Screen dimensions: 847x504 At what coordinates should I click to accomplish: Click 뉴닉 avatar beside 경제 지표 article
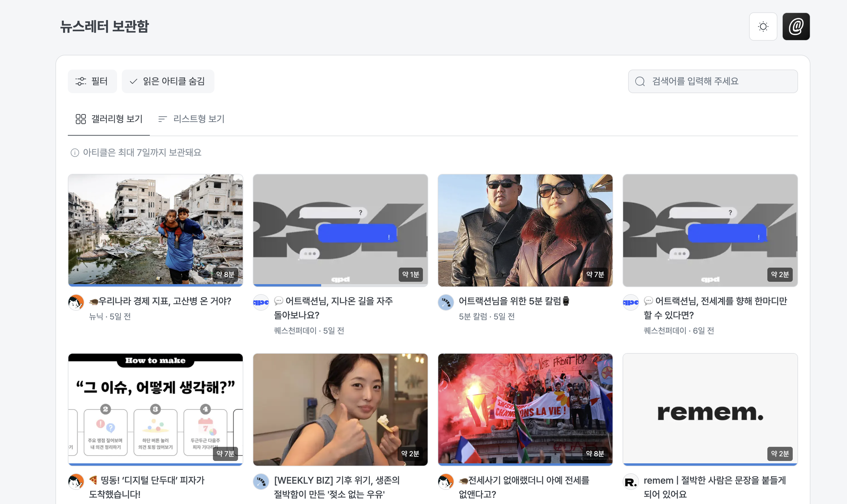click(76, 302)
